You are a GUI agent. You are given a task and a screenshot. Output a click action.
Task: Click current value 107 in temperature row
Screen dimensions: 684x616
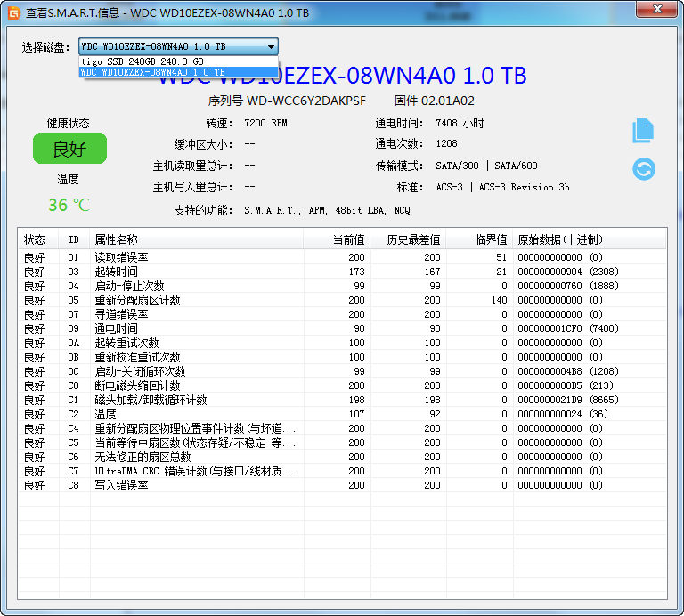tap(357, 414)
